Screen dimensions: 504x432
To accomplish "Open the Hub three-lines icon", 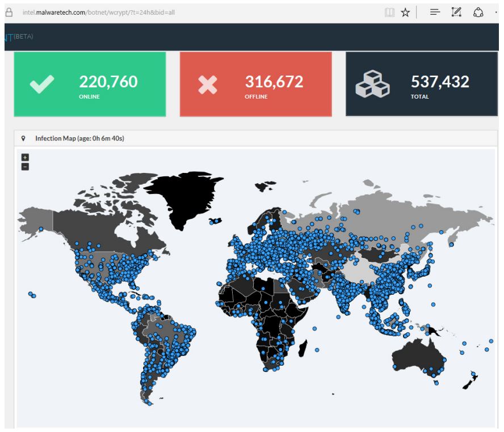I will [435, 12].
